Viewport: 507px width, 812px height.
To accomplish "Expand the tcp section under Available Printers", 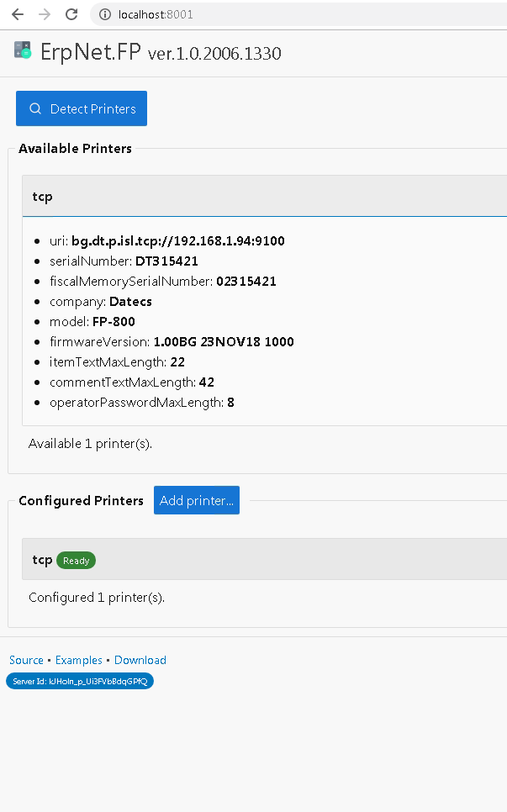I will coord(42,196).
